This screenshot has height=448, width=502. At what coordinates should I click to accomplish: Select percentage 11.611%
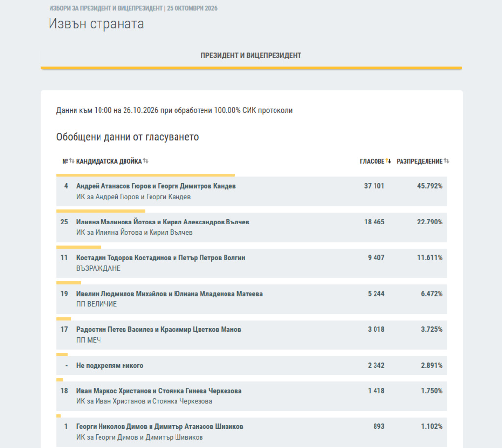tap(429, 258)
